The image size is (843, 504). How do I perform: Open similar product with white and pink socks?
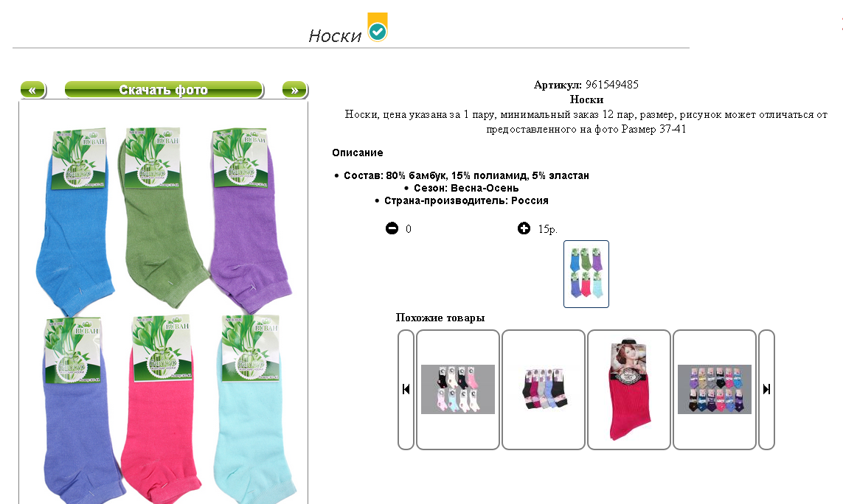(x=458, y=390)
